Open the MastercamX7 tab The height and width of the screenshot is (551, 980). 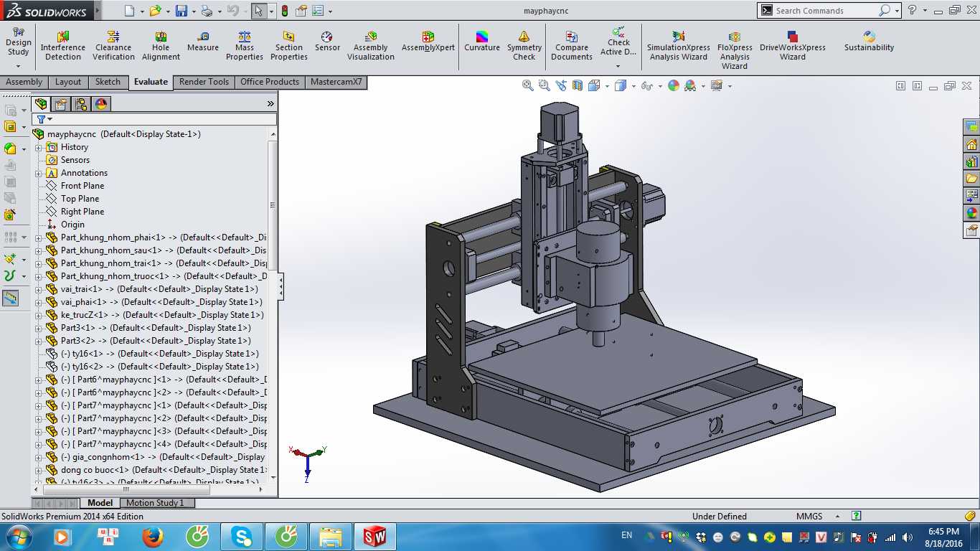click(336, 82)
